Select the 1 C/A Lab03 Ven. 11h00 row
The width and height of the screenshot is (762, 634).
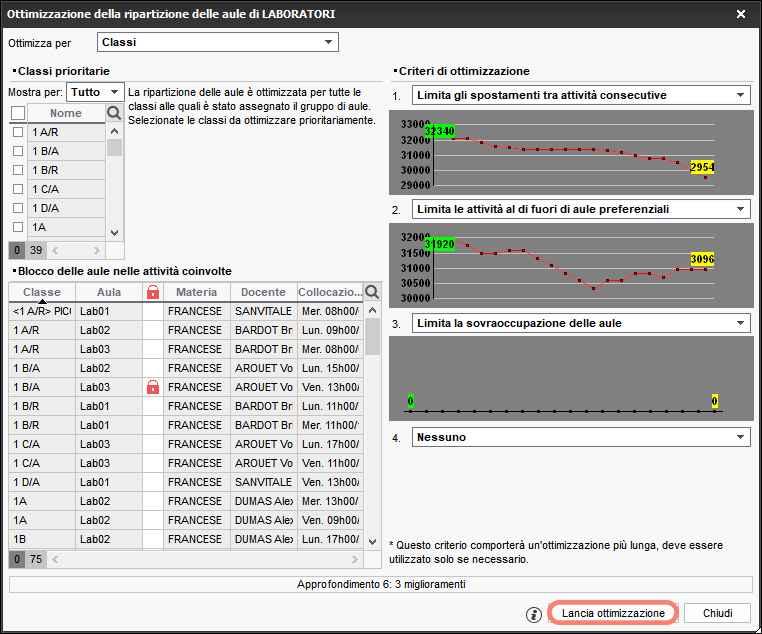(186, 463)
